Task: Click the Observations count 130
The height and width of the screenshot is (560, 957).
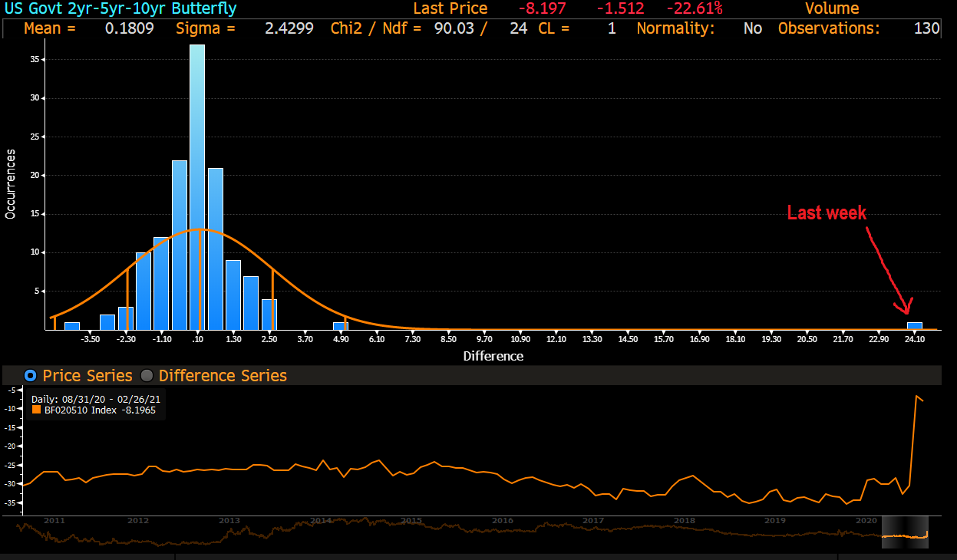Action: point(926,29)
